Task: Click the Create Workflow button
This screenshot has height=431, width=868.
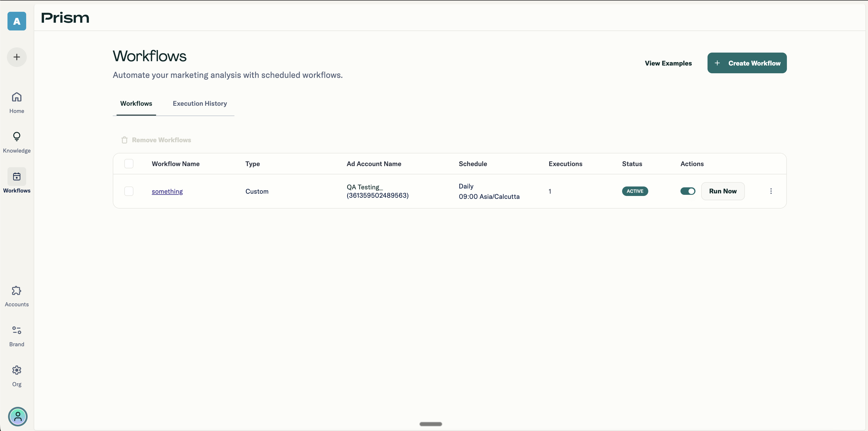Action: coord(747,63)
